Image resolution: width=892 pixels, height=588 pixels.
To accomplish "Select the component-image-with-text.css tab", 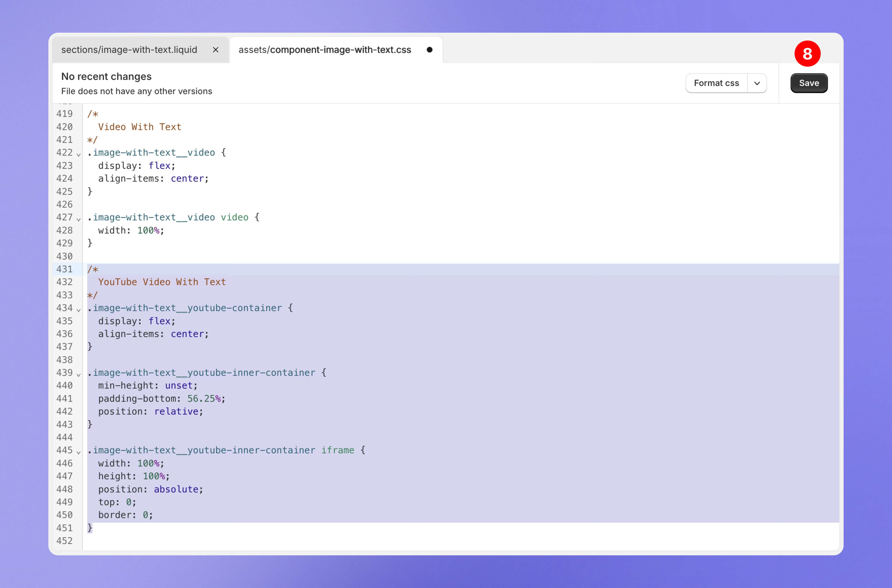I will (325, 50).
